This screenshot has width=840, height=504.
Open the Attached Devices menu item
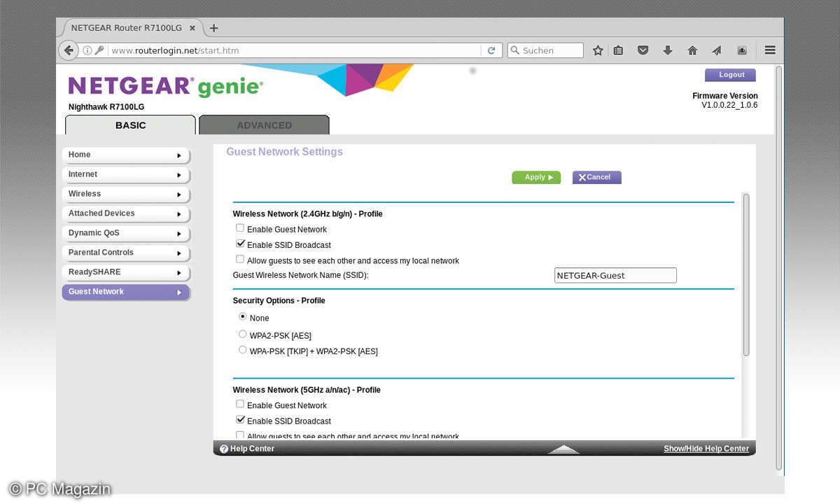pyautogui.click(x=126, y=213)
